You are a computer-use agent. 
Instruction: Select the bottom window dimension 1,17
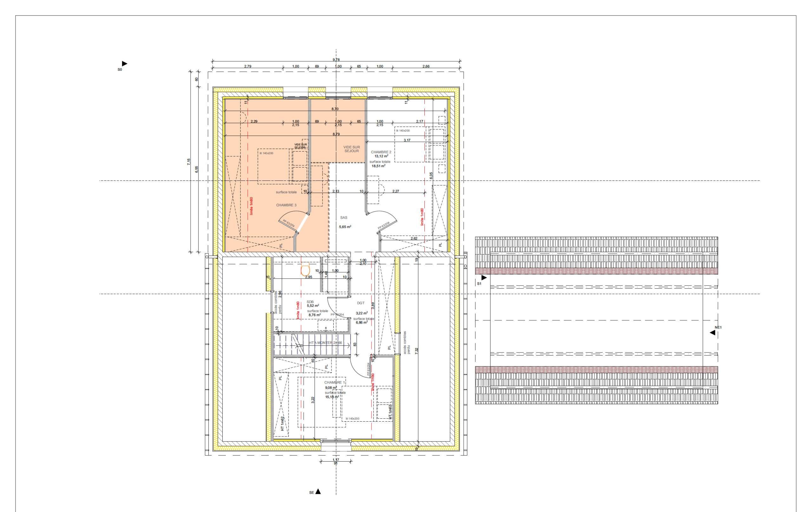336,460
